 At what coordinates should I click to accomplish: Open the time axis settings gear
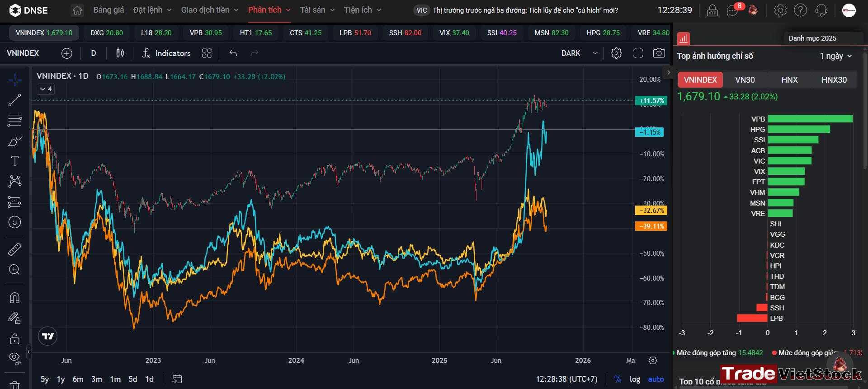tap(652, 360)
